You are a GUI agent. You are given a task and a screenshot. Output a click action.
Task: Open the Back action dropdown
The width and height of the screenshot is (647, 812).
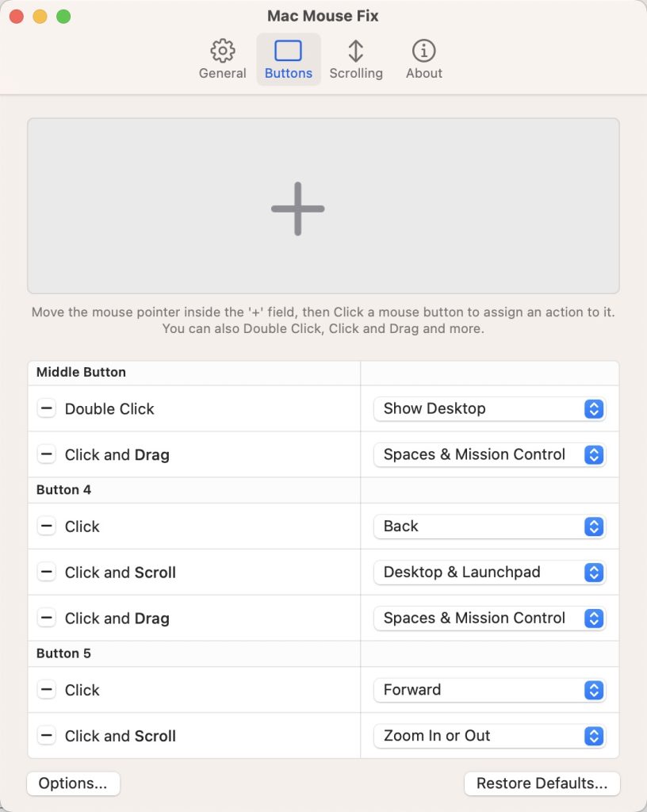pyautogui.click(x=489, y=527)
